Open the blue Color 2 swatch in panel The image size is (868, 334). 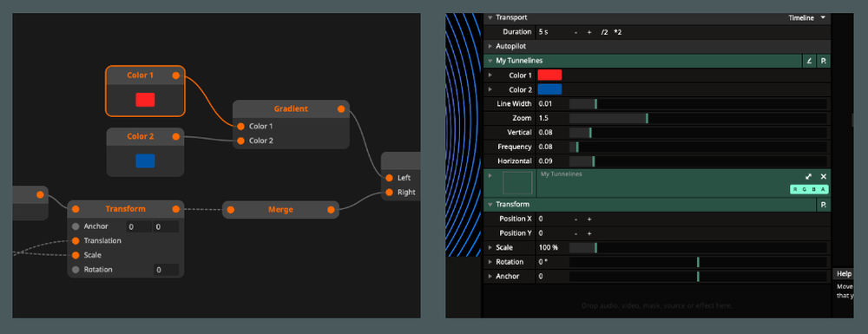pyautogui.click(x=549, y=89)
